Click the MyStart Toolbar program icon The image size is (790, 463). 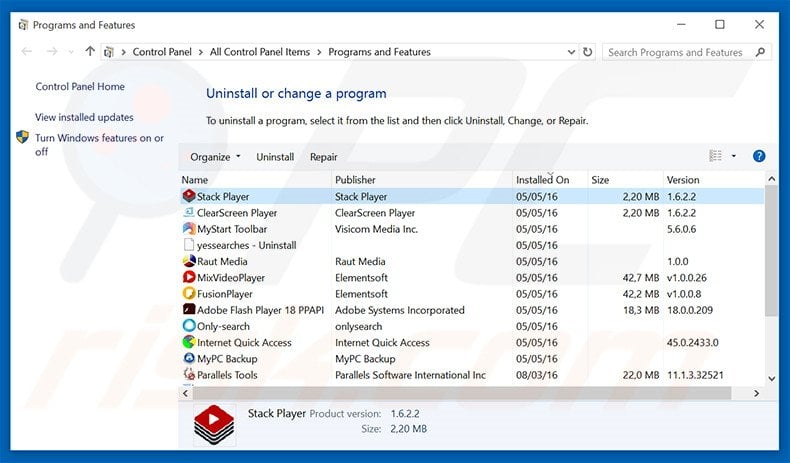[x=189, y=228]
